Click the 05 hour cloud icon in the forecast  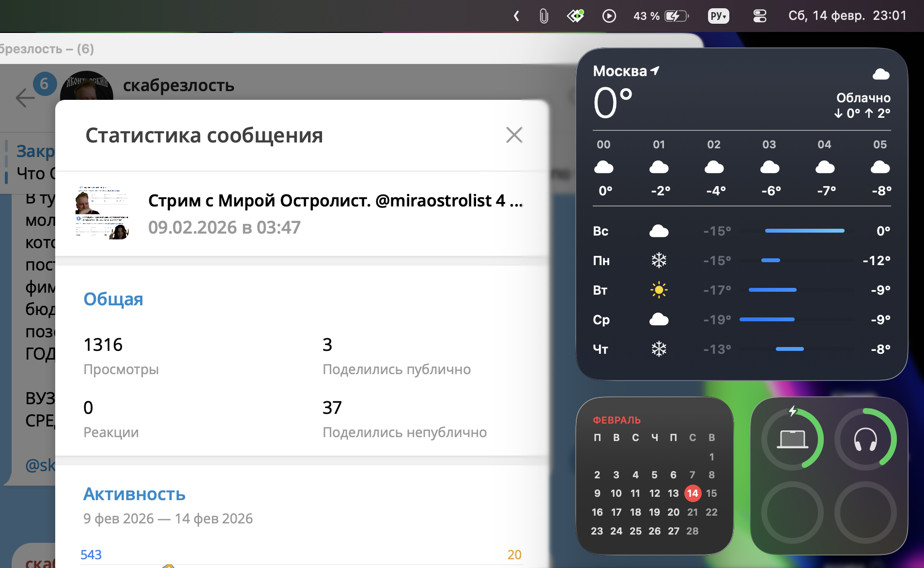click(x=880, y=168)
